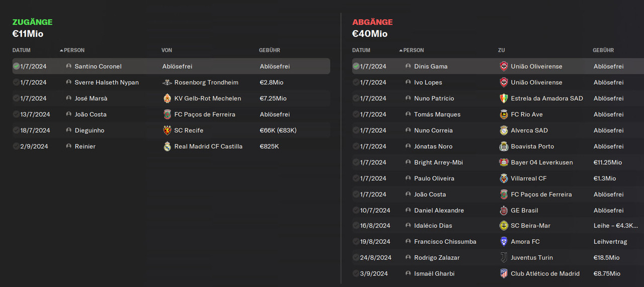Click the FC Paços de Ferreira badge in Zugänge
Viewport: 644px width, 287px height.
click(168, 115)
